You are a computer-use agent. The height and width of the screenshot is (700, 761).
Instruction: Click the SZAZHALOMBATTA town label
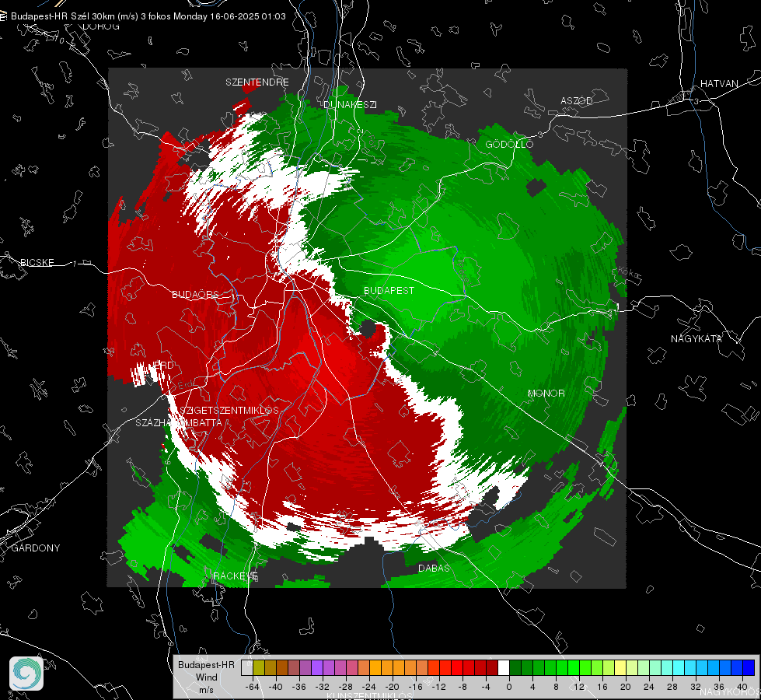click(x=179, y=422)
